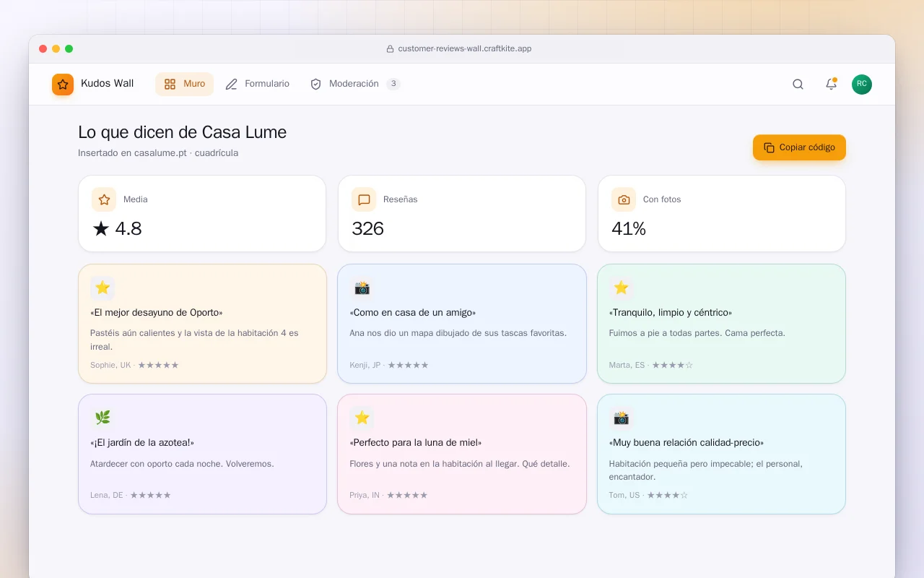Open notifications bell
This screenshot has height=578, width=924.
(x=831, y=85)
